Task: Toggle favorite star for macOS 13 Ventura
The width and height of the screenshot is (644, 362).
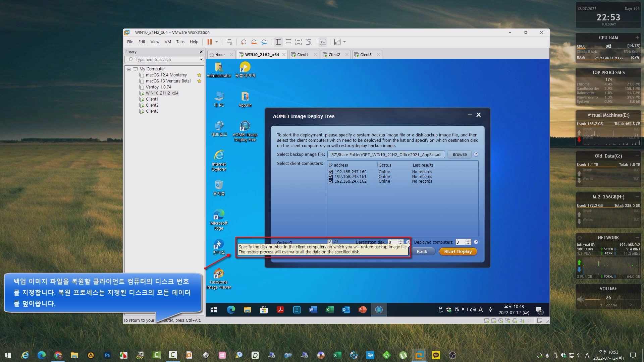Action: [199, 81]
